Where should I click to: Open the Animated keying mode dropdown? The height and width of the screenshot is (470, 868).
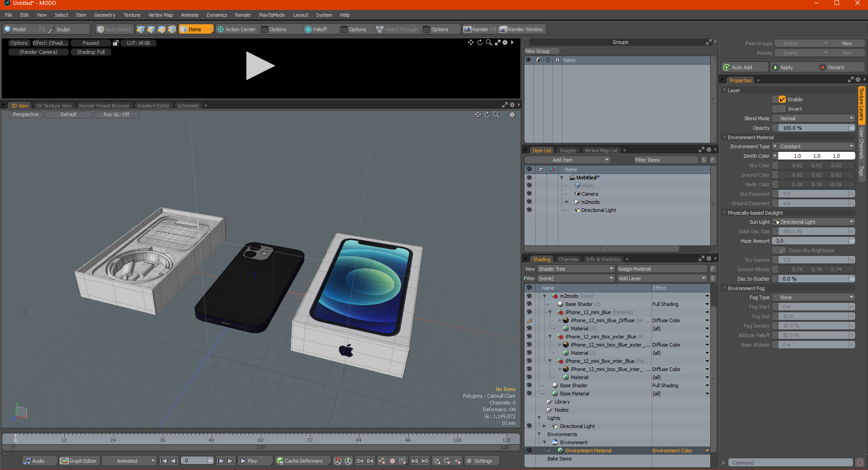click(x=129, y=461)
